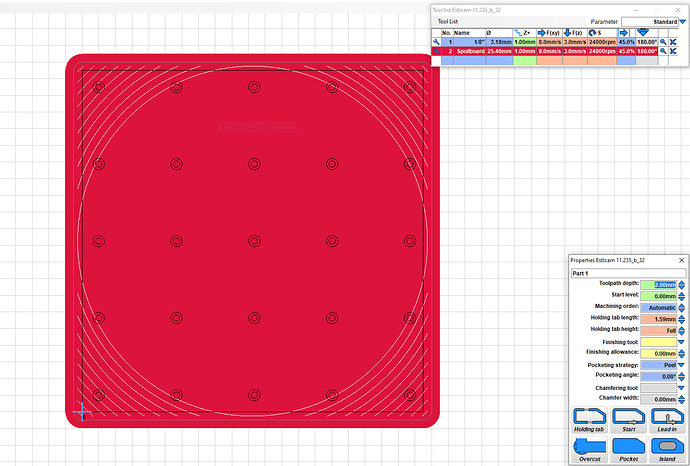Image resolution: width=690 pixels, height=466 pixels.
Task: Close the Properties panel
Action: pos(681,261)
